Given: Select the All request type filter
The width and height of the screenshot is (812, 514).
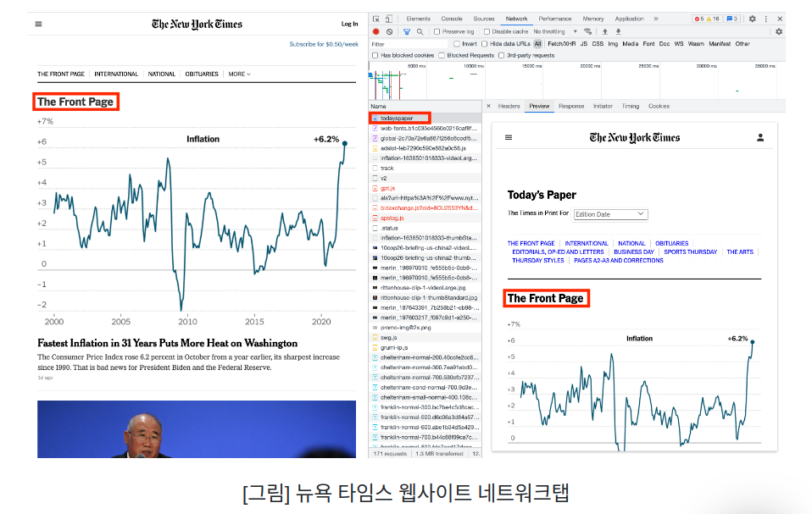Looking at the screenshot, I should click(x=537, y=44).
